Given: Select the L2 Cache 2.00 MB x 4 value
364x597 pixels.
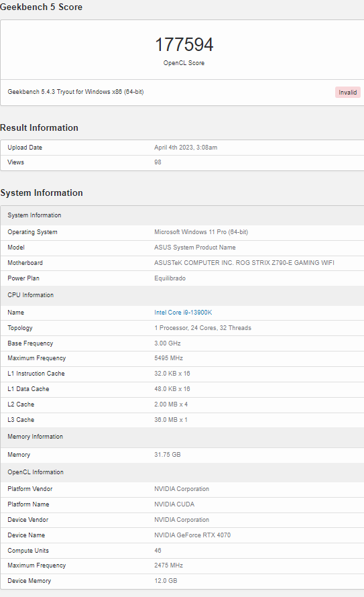Looking at the screenshot, I should (171, 404).
